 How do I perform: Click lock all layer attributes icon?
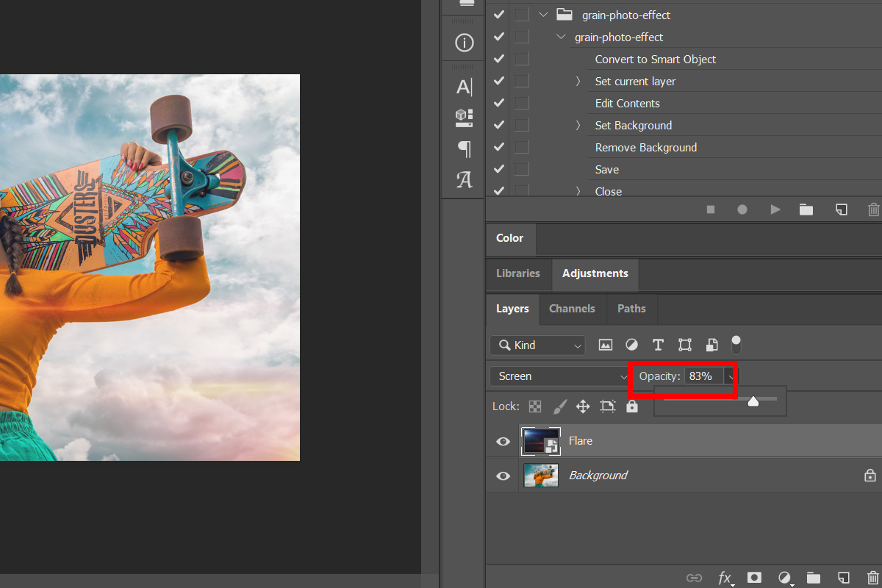pyautogui.click(x=632, y=406)
